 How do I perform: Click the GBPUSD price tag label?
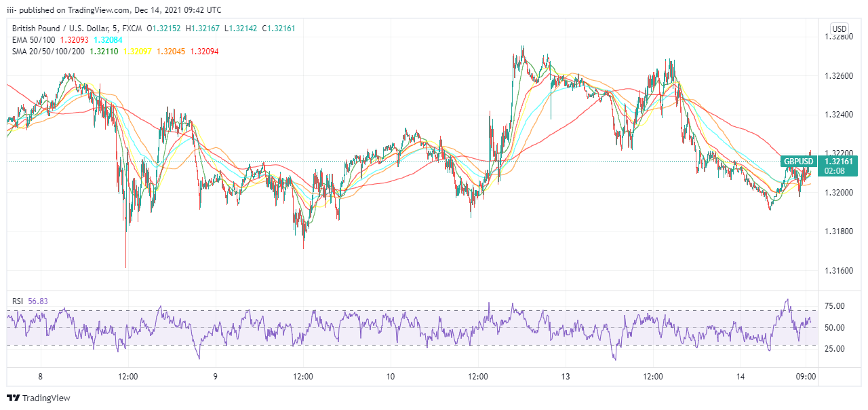pyautogui.click(x=798, y=161)
